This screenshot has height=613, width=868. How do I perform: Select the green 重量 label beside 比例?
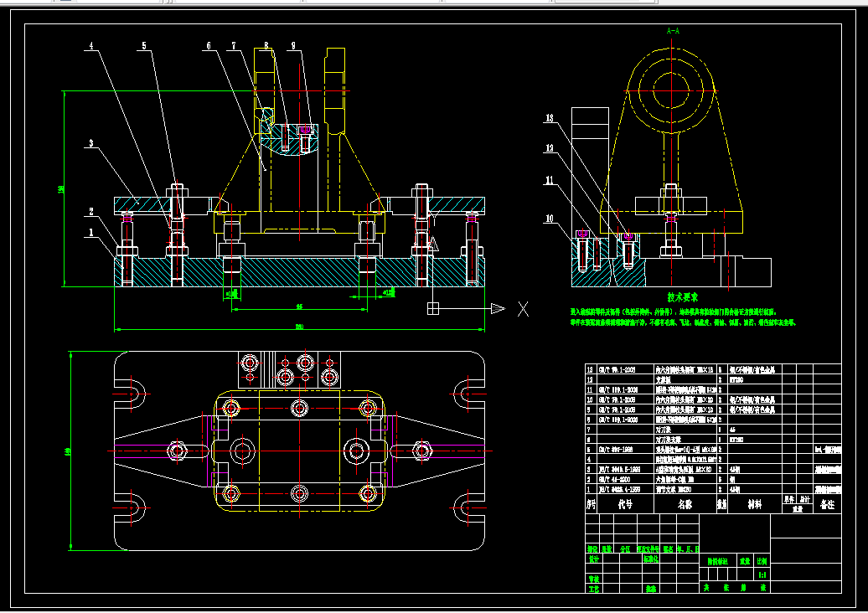coord(745,561)
